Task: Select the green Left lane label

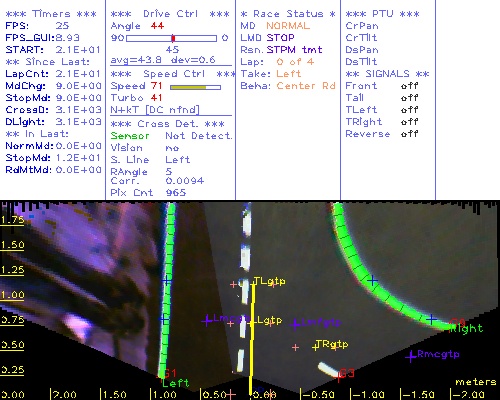Action: tap(175, 383)
